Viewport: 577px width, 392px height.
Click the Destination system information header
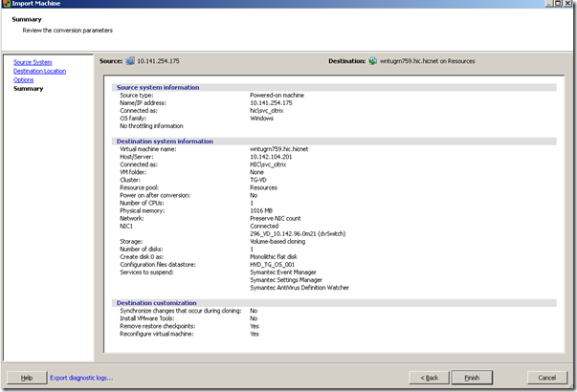tap(164, 141)
